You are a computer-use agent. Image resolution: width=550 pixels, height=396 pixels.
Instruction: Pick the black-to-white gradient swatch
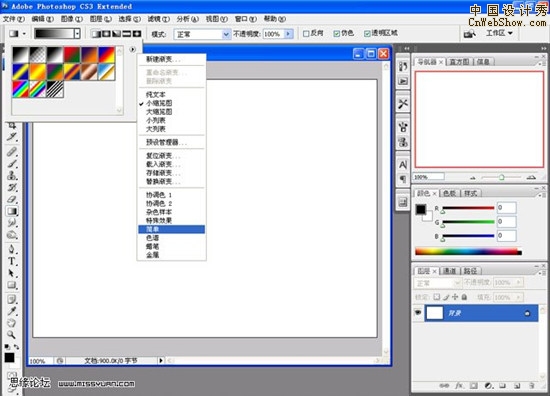pos(55,55)
